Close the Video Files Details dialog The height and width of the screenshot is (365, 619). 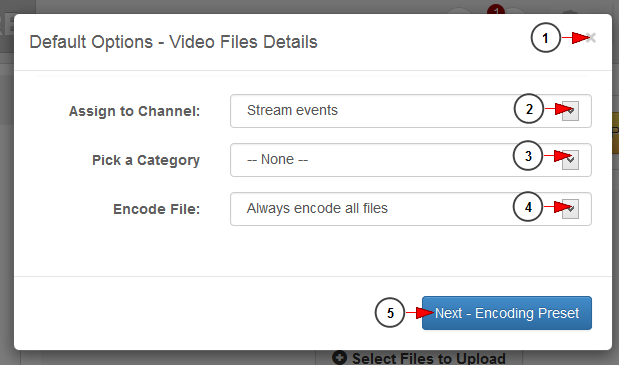pos(591,38)
